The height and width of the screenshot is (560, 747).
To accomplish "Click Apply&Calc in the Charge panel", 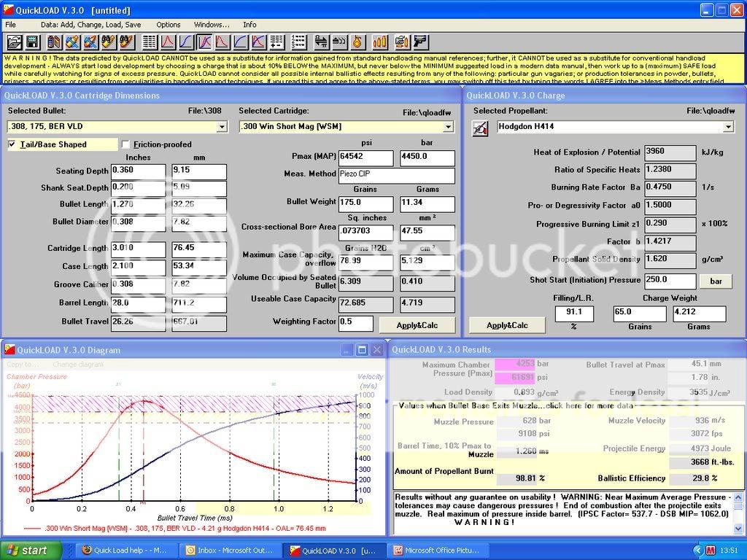I will 507,324.
